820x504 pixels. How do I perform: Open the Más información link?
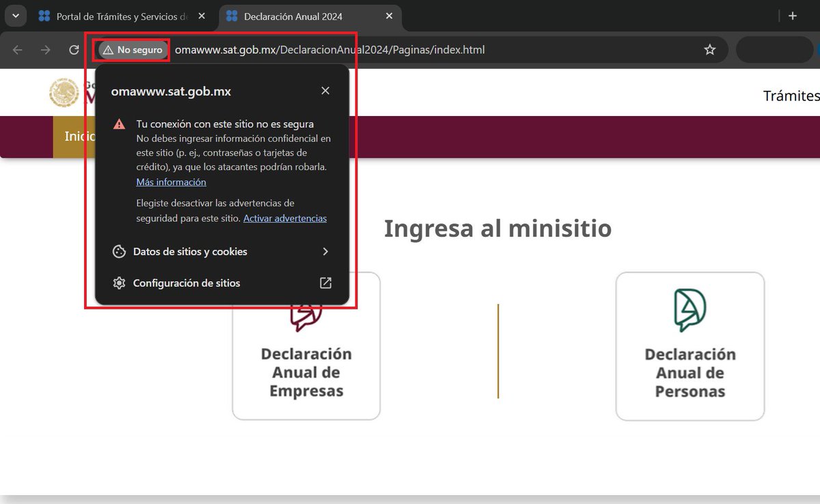171,182
